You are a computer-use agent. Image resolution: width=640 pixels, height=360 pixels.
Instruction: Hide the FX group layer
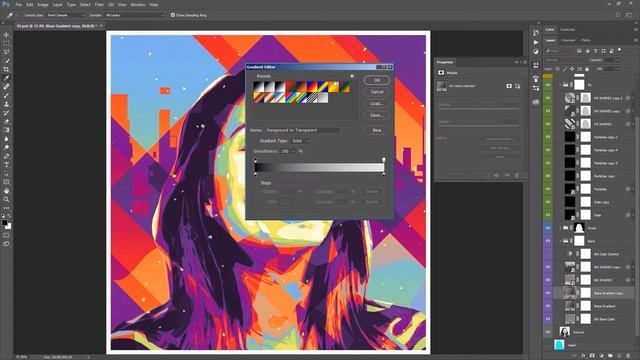point(548,85)
